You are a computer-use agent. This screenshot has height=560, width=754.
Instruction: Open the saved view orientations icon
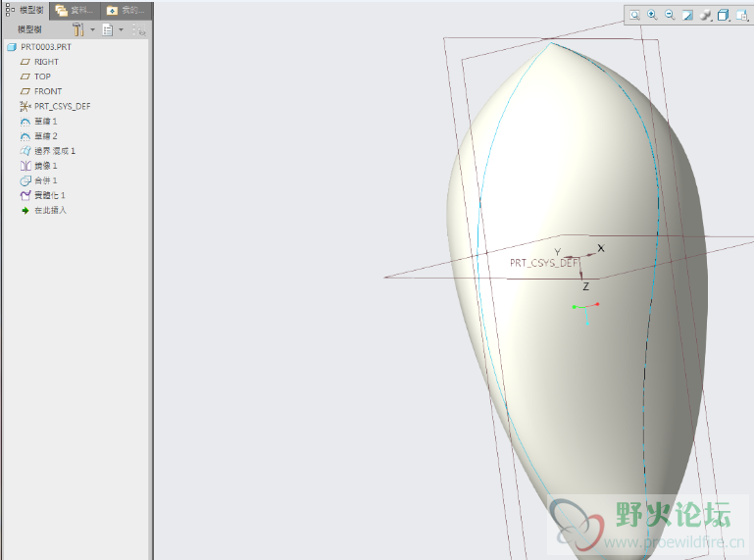pyautogui.click(x=742, y=16)
